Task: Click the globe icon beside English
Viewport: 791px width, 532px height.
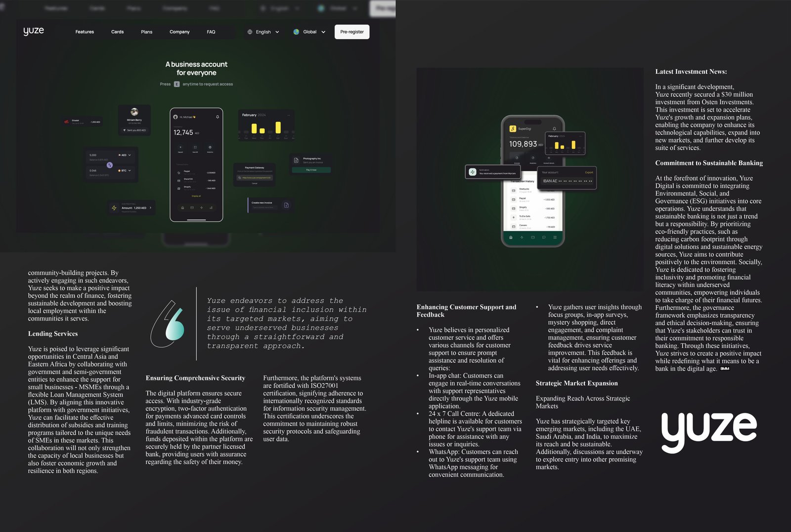Action: click(250, 32)
